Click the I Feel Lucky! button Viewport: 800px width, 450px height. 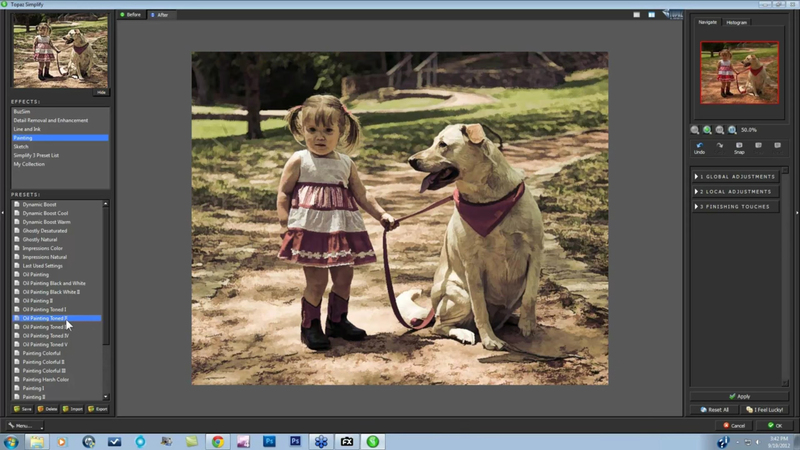pos(764,410)
